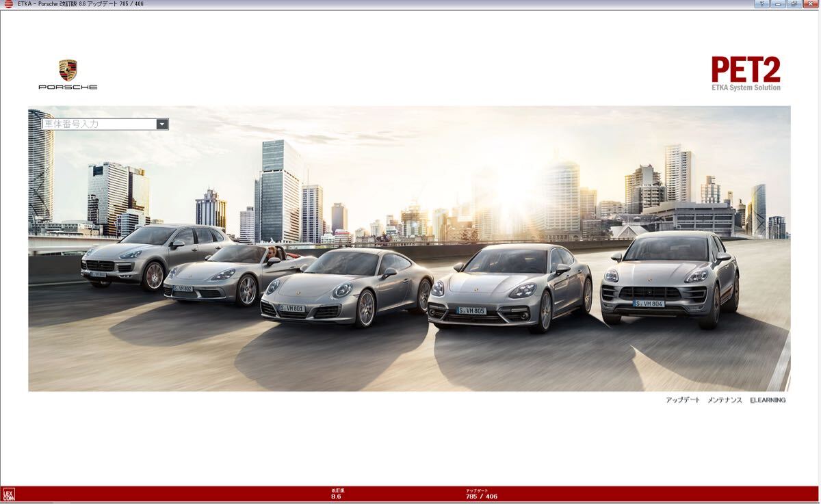
Task: Close the ETKA Porsche window
Action: 811,4
